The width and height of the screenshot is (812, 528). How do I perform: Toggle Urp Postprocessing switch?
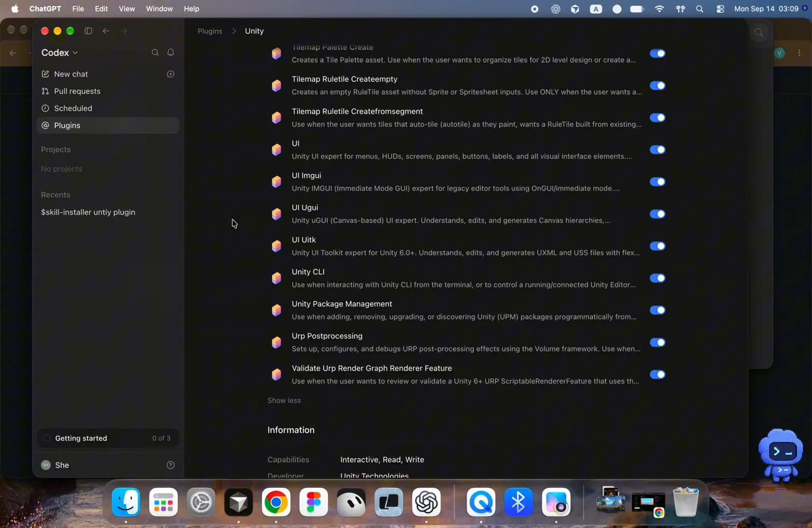click(x=657, y=343)
